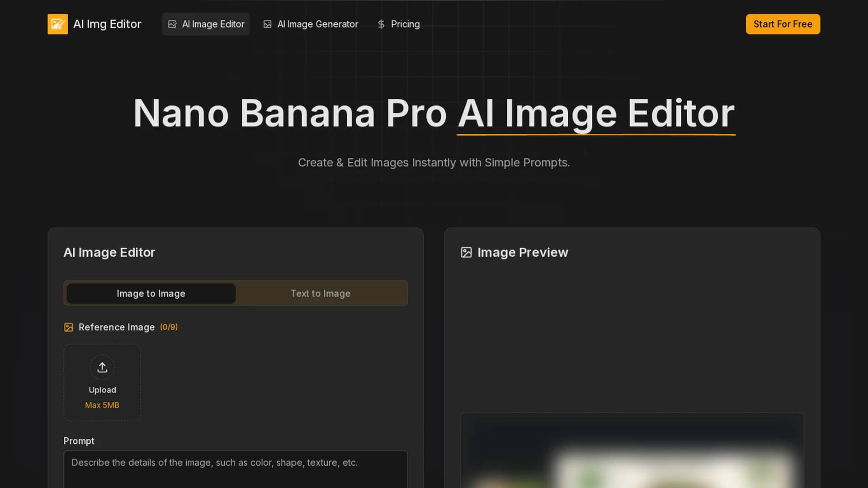Click the (0/9) reference image counter
Image resolution: width=868 pixels, height=488 pixels.
click(169, 327)
